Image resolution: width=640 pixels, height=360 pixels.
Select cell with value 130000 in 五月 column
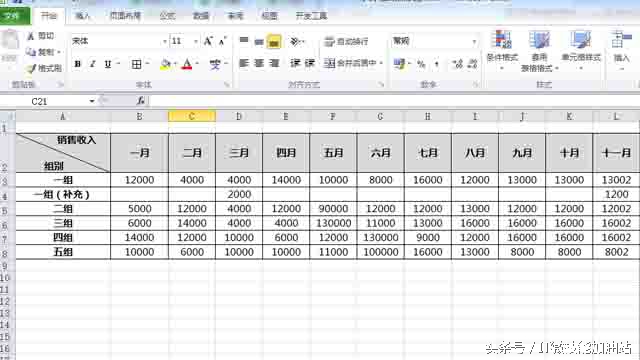333,223
